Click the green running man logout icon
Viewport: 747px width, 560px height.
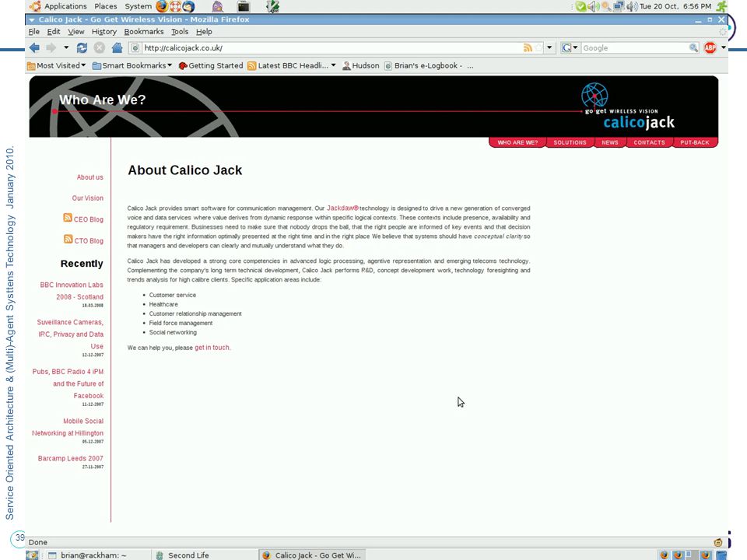722,6
